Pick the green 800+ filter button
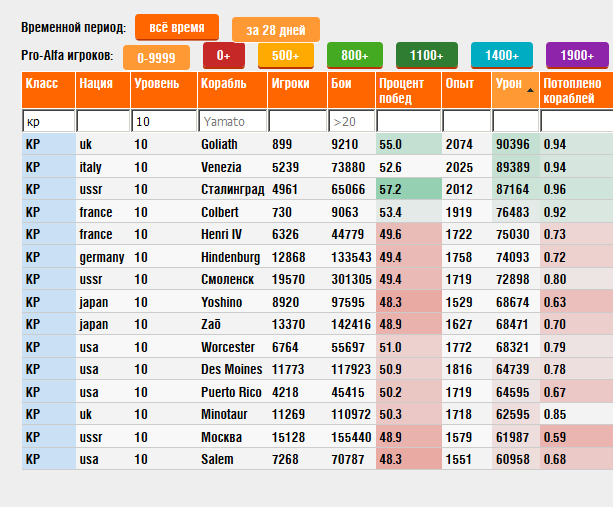The image size is (613, 507). pyautogui.click(x=354, y=56)
